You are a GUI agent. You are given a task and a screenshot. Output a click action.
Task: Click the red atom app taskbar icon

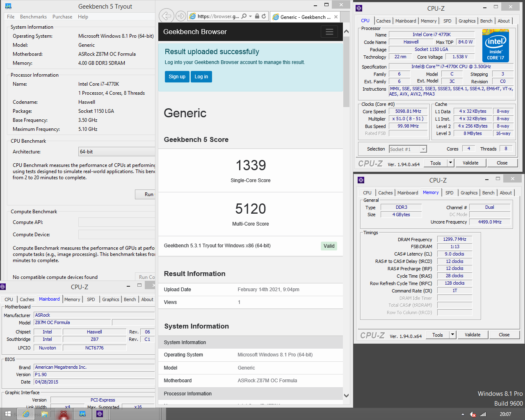(x=63, y=414)
